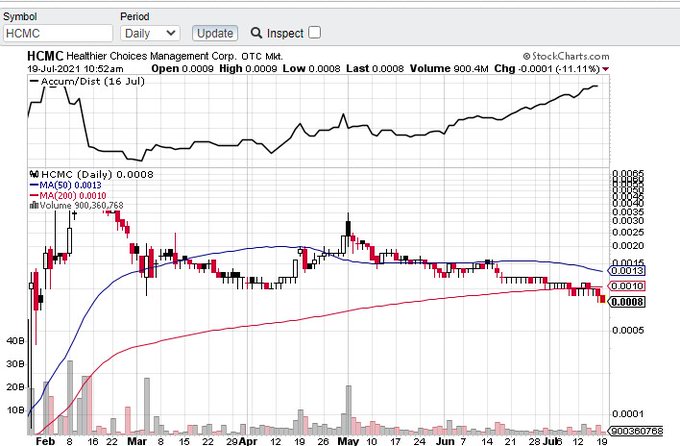Viewport: 680px width, 446px height.
Task: Click the MA(50) 0.0013 legend label
Action: coord(65,185)
